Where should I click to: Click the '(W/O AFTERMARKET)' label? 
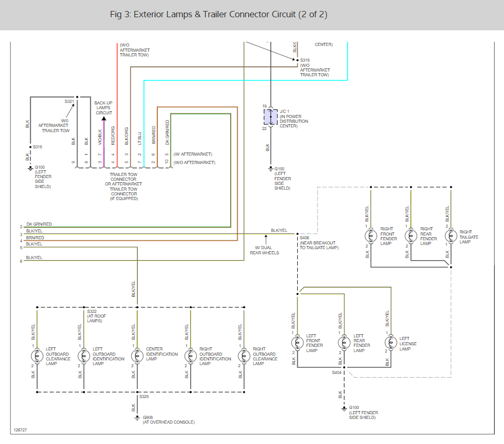[x=194, y=162]
